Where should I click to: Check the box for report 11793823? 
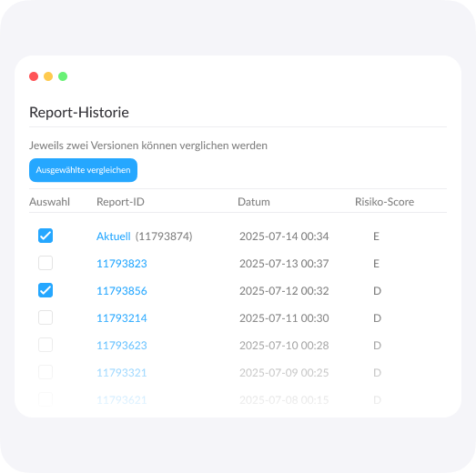46,263
